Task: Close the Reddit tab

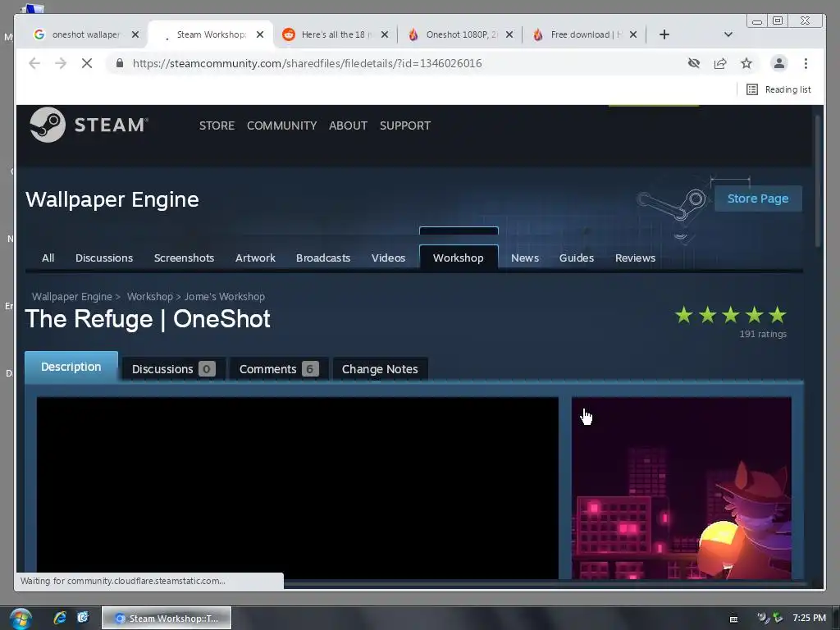Action: (385, 34)
